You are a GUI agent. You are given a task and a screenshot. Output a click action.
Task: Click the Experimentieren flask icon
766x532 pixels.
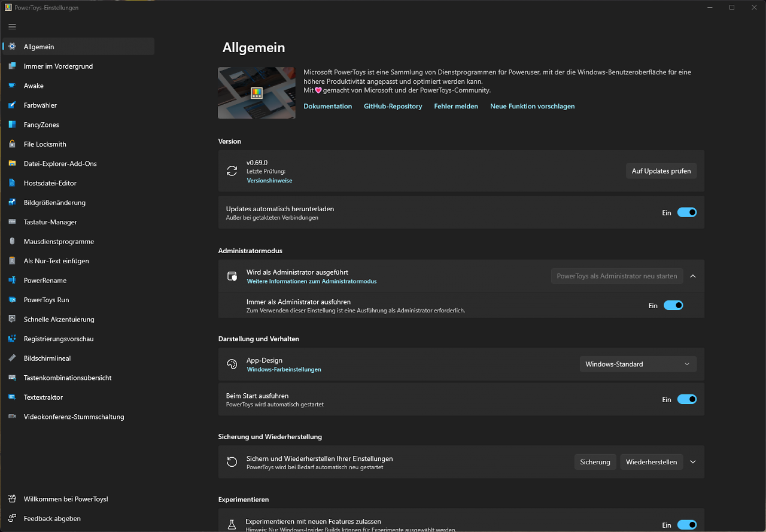232,525
